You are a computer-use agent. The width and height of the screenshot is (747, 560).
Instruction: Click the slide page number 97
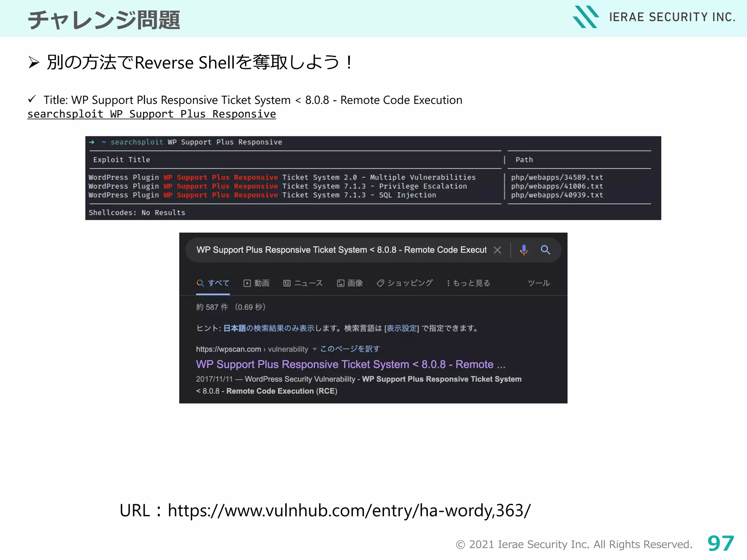[x=721, y=544]
